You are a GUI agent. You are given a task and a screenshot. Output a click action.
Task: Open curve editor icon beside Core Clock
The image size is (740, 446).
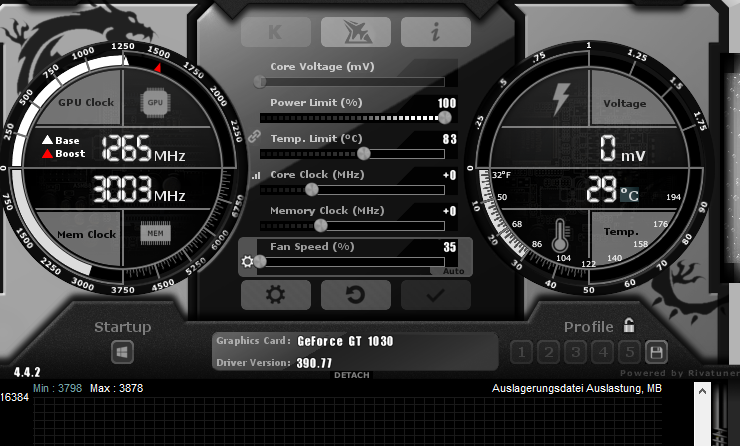[x=256, y=176]
